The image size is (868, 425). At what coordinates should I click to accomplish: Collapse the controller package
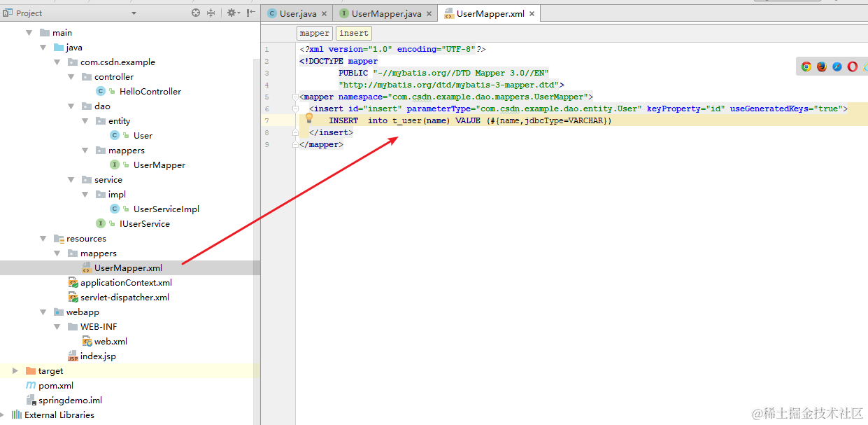[71, 76]
